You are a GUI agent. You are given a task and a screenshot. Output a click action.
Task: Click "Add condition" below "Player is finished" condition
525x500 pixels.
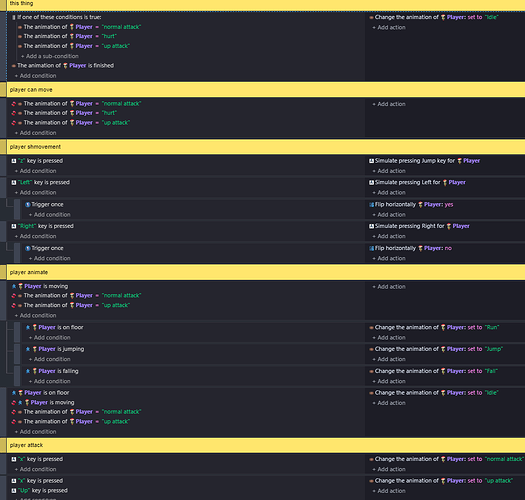[x=35, y=76]
